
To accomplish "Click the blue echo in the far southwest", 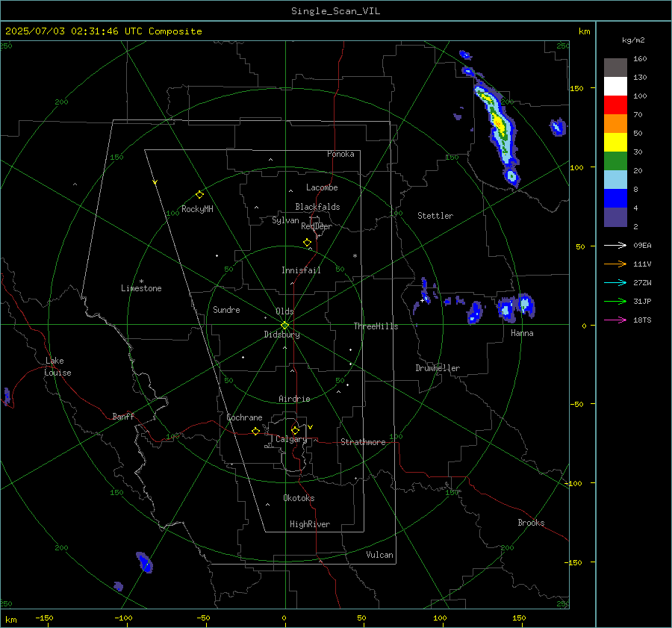I will [x=144, y=562].
